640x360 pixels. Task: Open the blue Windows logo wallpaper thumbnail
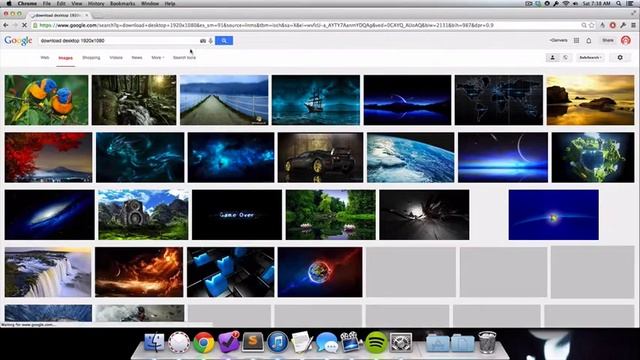(553, 215)
